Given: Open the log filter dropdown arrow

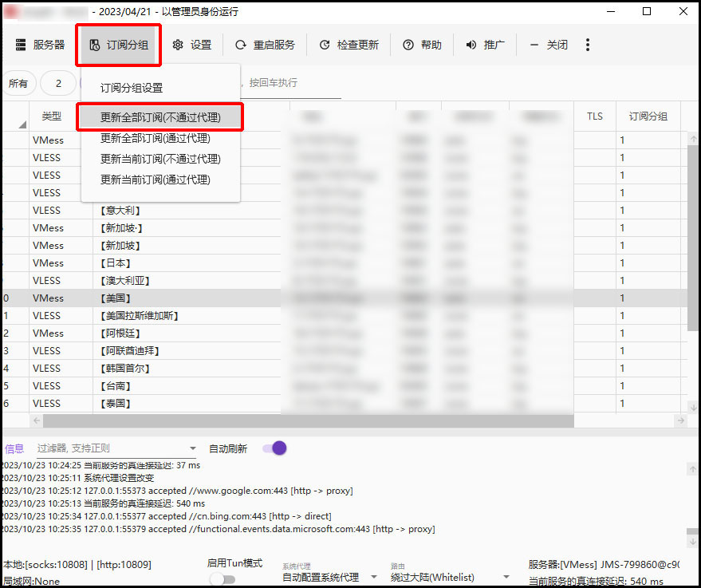Looking at the screenshot, I should 192,448.
